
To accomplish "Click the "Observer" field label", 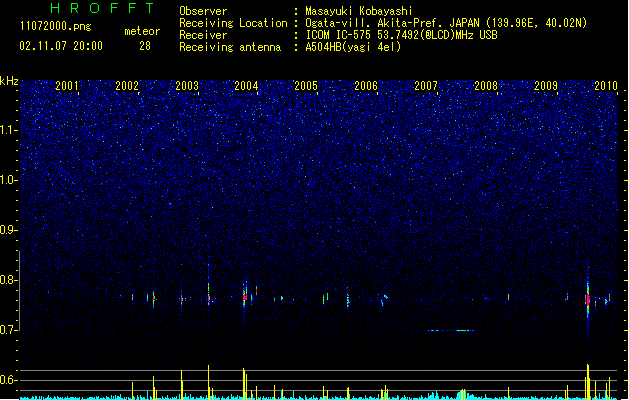I will [x=203, y=11].
